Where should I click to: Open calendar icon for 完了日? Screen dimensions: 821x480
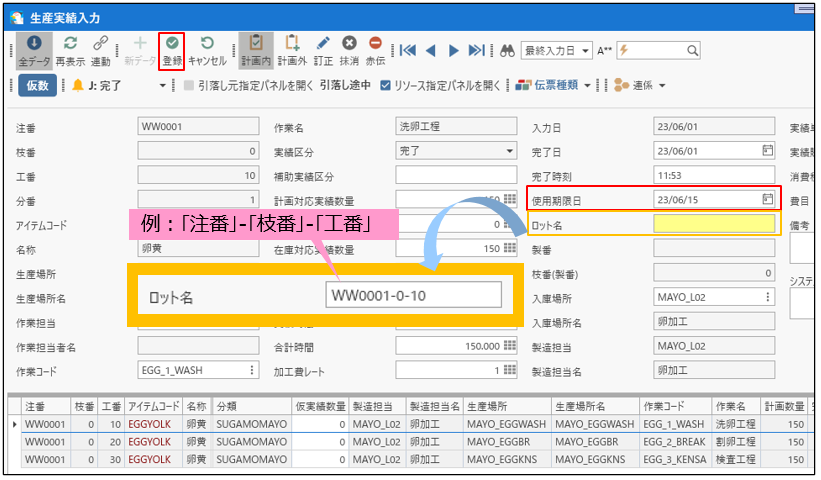768,151
